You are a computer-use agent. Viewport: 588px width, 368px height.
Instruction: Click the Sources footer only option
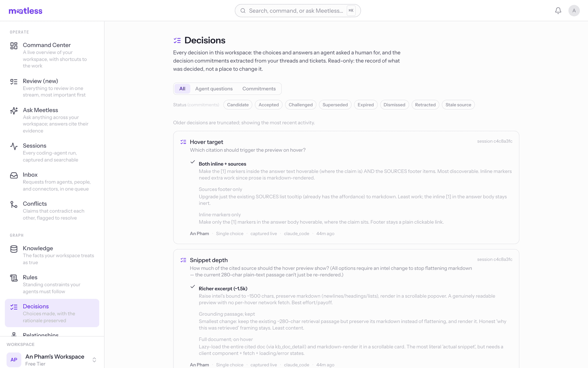click(x=220, y=189)
